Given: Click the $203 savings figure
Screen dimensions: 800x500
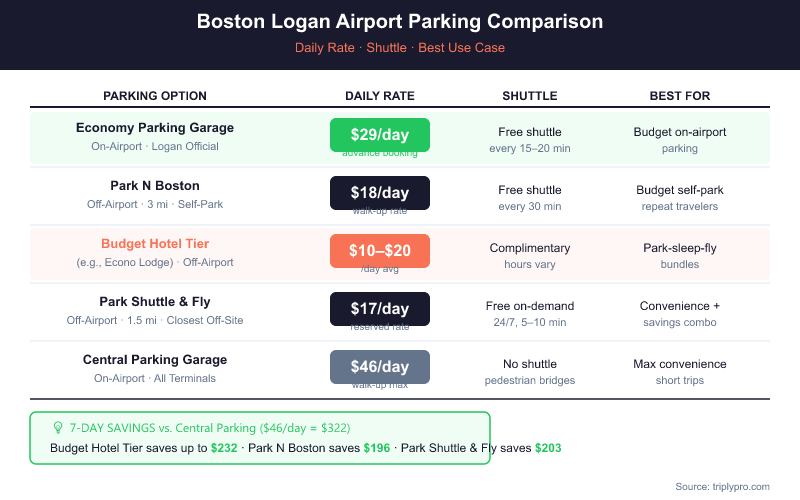Looking at the screenshot, I should tap(548, 448).
